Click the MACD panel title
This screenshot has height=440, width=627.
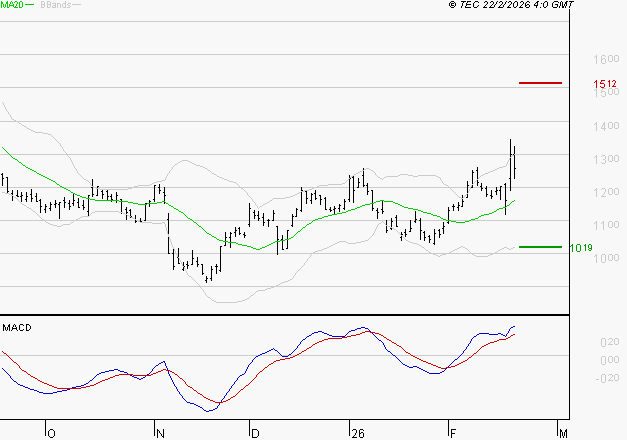click(17, 328)
